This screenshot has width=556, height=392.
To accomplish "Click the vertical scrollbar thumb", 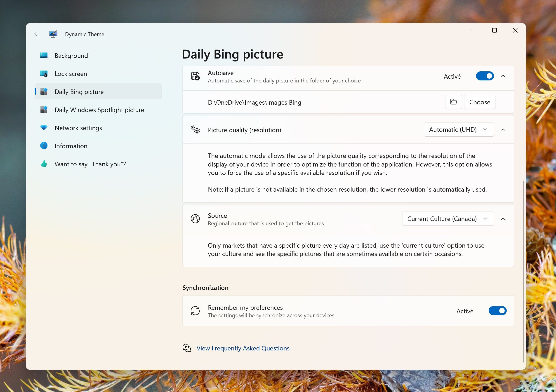I will click(x=524, y=271).
